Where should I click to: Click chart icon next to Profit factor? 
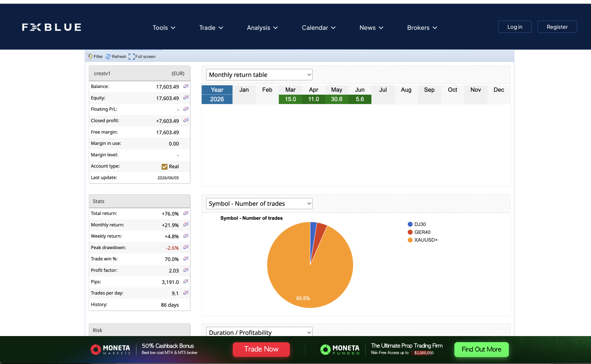(x=186, y=270)
